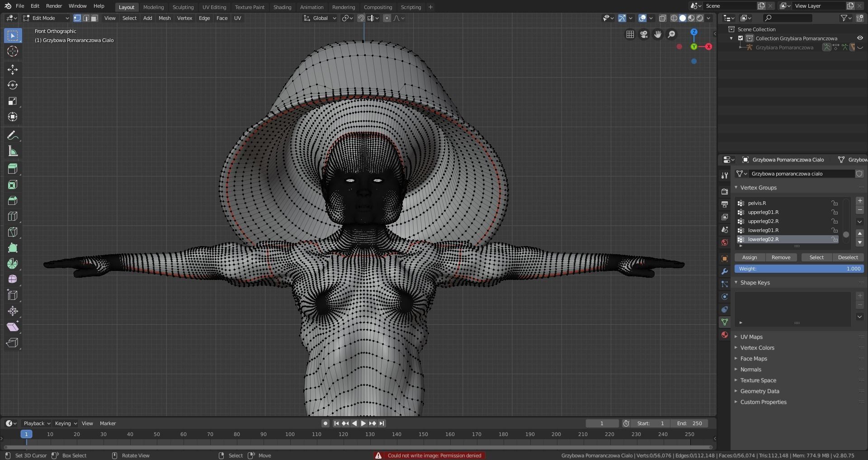Image resolution: width=868 pixels, height=460 pixels.
Task: Select the Poly Build tool
Action: click(13, 248)
